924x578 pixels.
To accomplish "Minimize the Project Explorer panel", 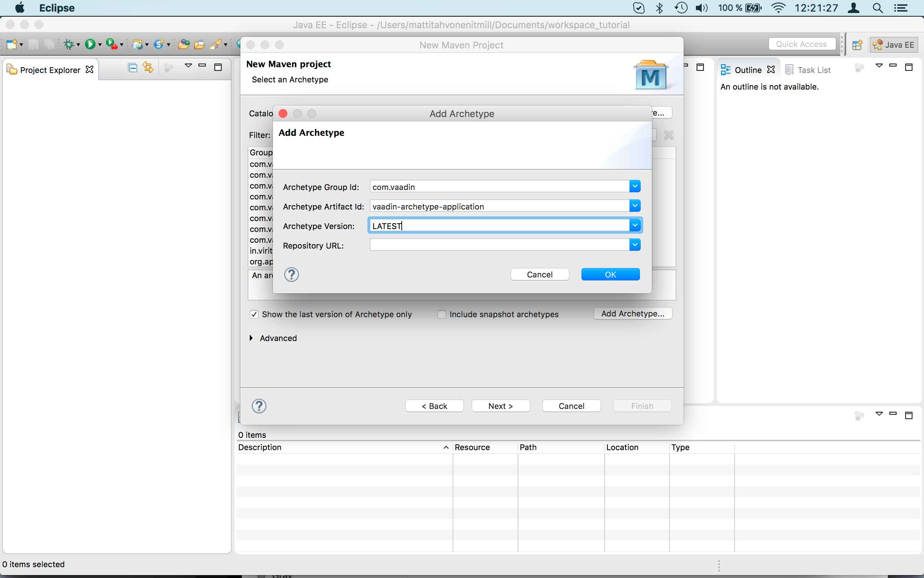I will (202, 66).
